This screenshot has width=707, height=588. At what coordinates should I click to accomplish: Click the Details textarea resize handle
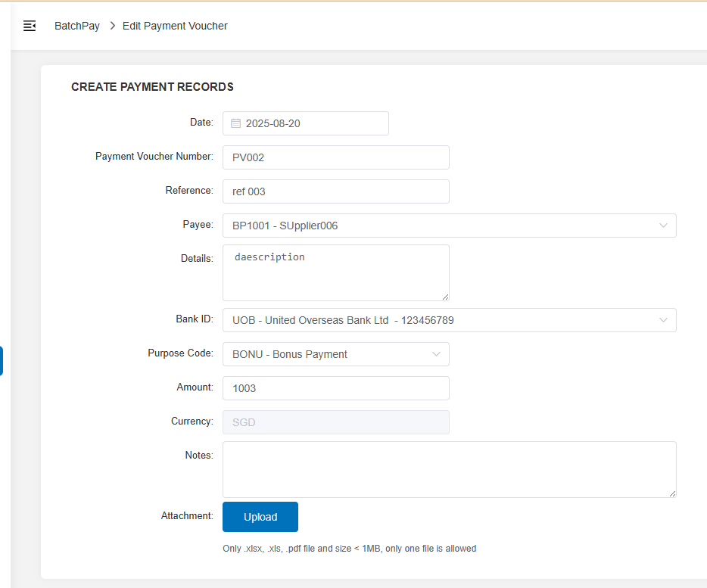click(445, 297)
